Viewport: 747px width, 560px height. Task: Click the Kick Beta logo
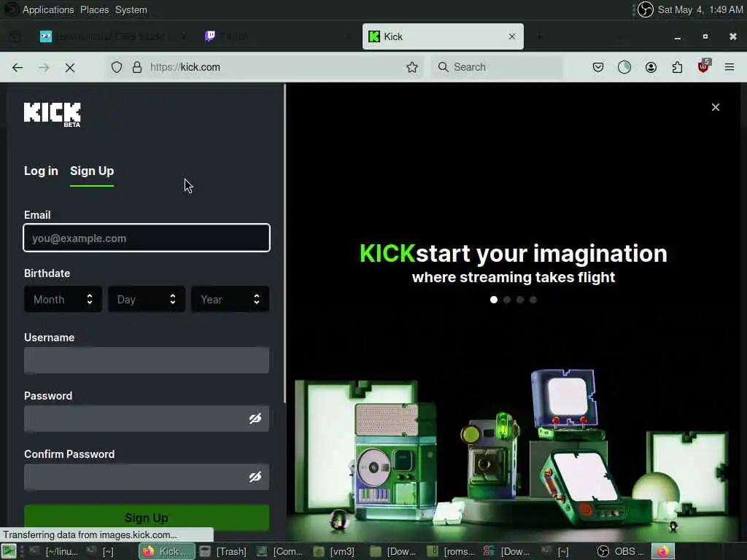tap(53, 114)
